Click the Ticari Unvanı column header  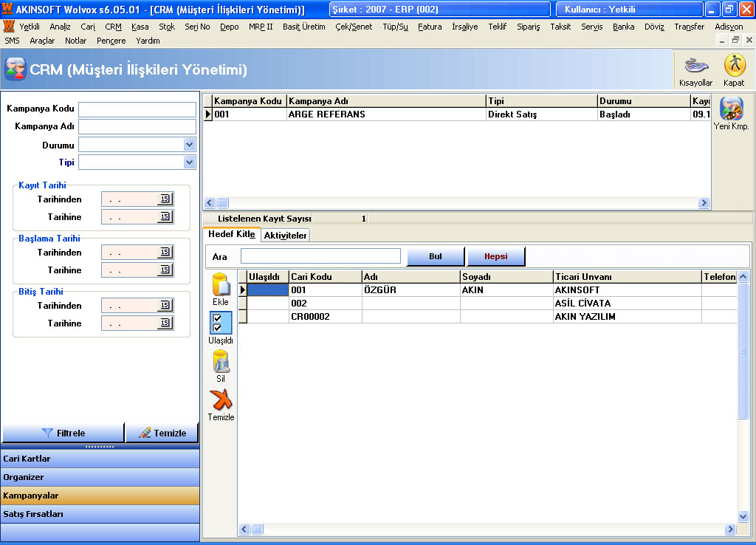(x=627, y=277)
